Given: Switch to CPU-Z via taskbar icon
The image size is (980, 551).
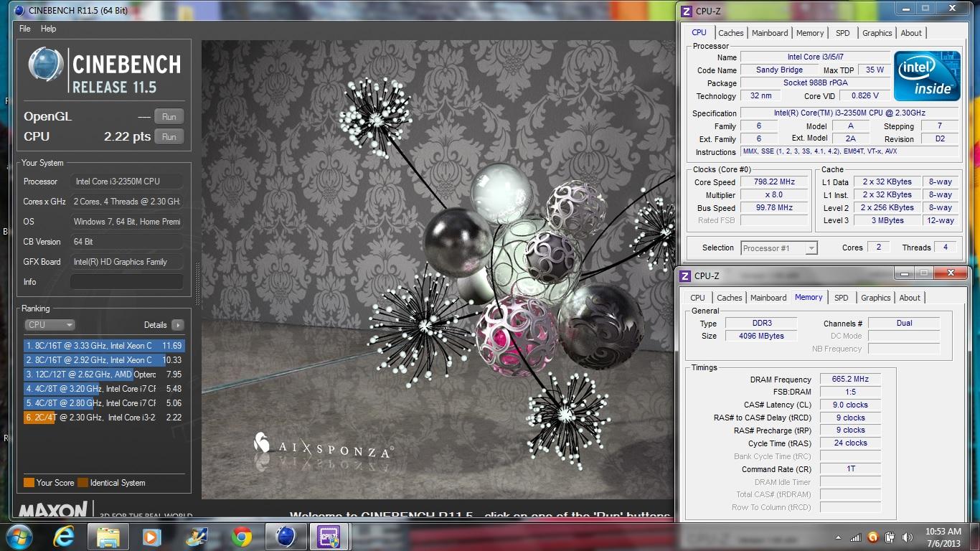Looking at the screenshot, I should point(329,537).
